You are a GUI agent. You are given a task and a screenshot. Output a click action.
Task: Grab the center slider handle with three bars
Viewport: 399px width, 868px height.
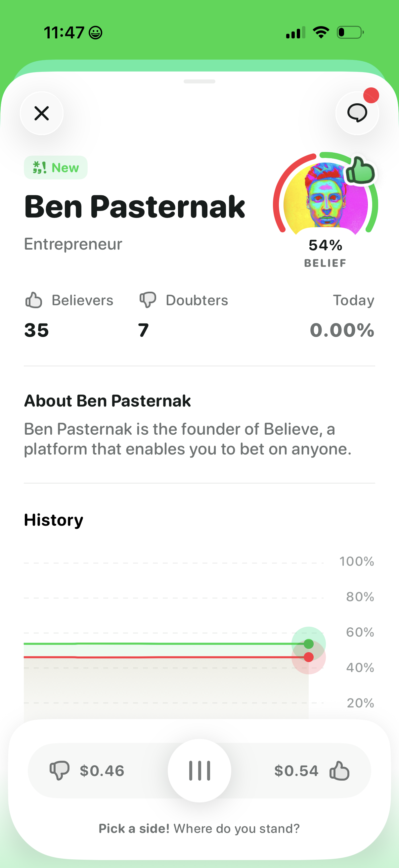point(199,771)
